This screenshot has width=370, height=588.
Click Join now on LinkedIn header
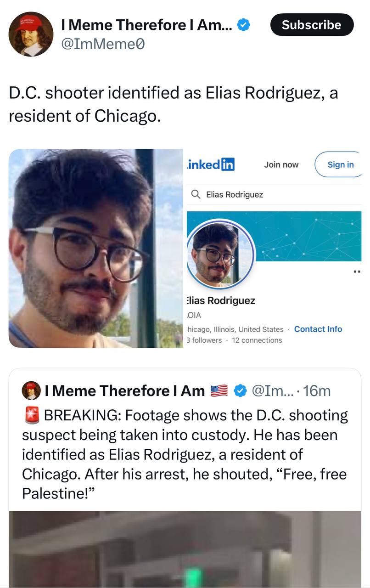coord(281,164)
